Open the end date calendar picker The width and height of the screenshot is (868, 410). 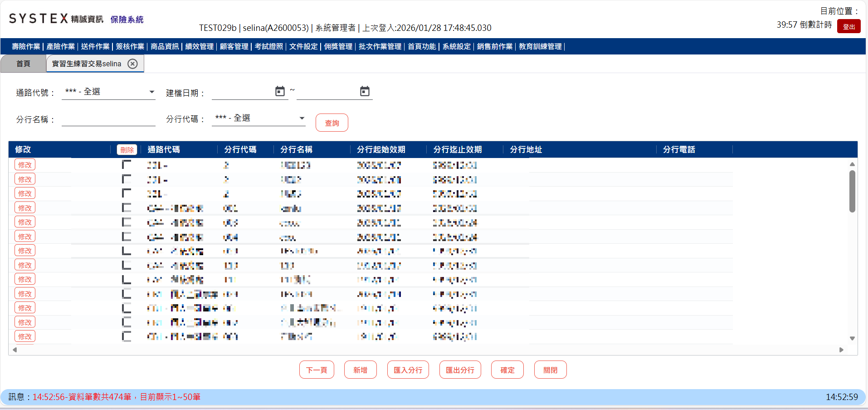click(365, 91)
